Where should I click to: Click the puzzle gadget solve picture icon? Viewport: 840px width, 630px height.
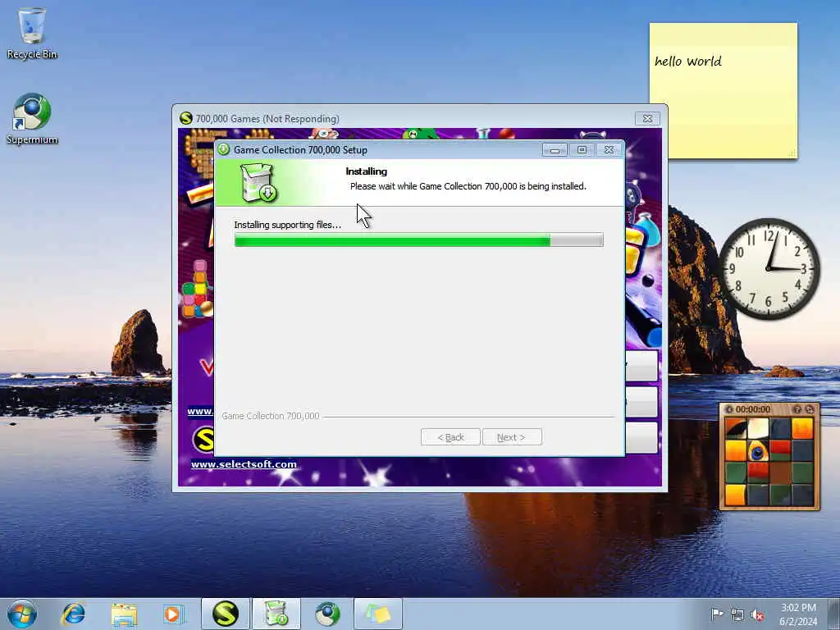tap(797, 409)
